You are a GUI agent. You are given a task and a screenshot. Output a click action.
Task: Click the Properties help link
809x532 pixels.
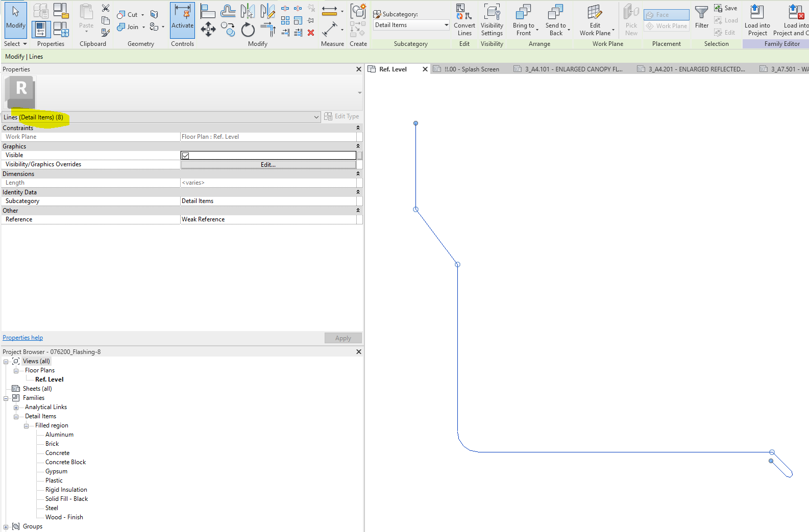pyautogui.click(x=23, y=338)
